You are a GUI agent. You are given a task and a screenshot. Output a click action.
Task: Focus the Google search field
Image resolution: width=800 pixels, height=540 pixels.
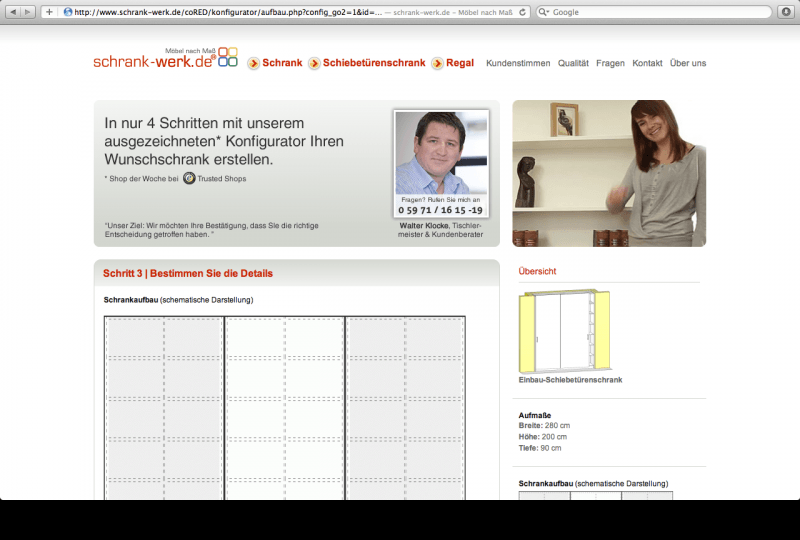tap(654, 12)
